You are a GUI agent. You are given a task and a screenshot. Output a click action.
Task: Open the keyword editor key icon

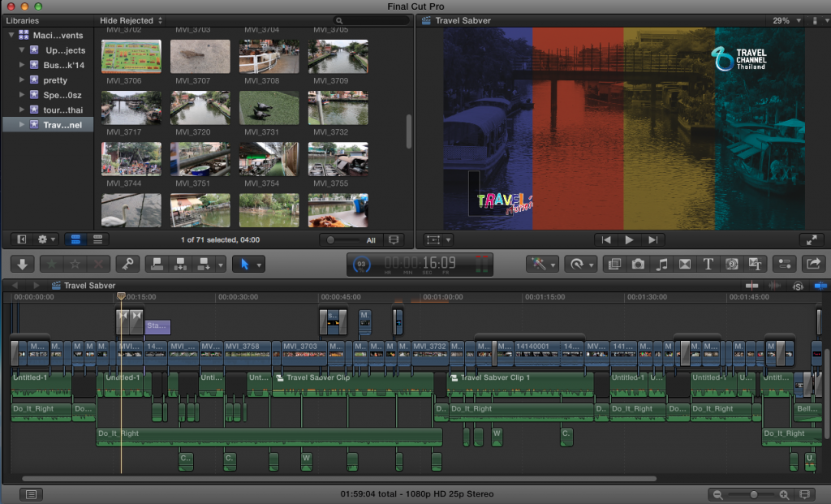(127, 264)
